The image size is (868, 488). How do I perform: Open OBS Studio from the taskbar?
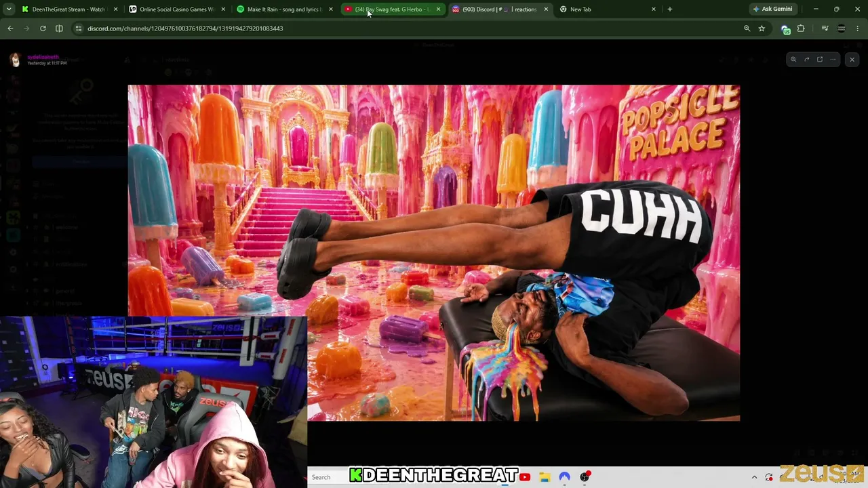(585, 477)
